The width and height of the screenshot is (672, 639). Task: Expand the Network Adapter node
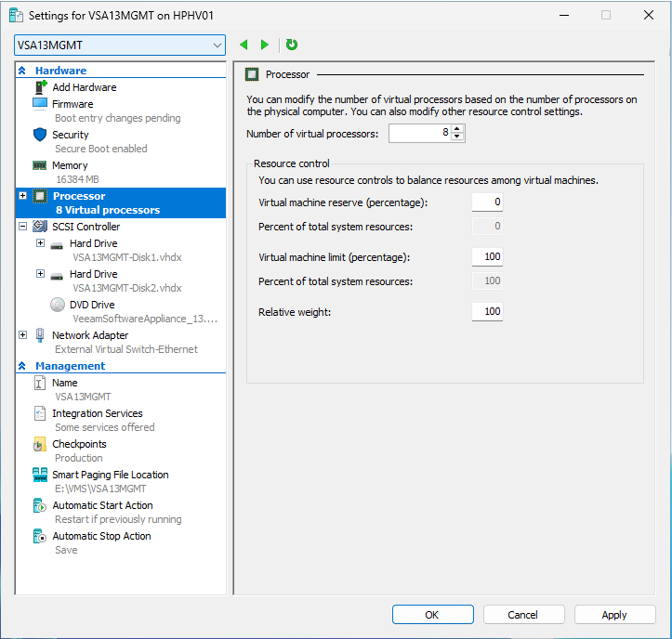click(x=22, y=335)
